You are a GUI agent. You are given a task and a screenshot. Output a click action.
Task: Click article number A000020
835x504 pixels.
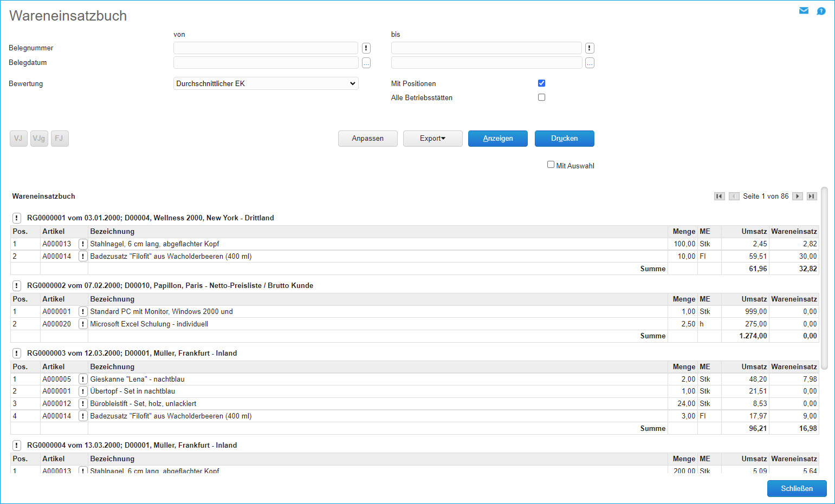point(57,324)
